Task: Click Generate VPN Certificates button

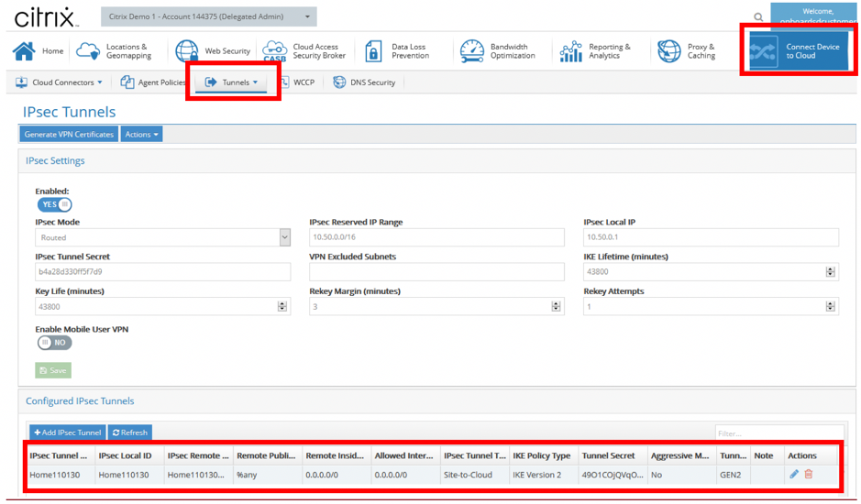Action: point(69,134)
